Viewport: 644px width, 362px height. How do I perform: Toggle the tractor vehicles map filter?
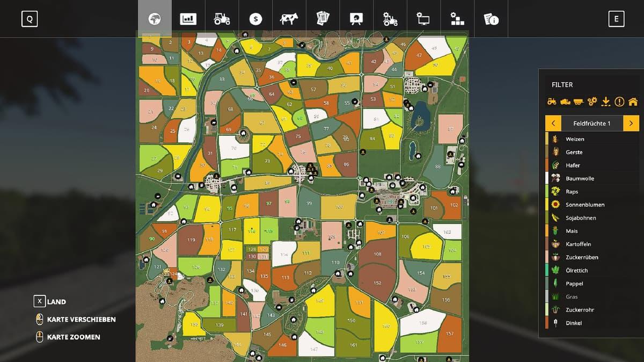click(552, 101)
